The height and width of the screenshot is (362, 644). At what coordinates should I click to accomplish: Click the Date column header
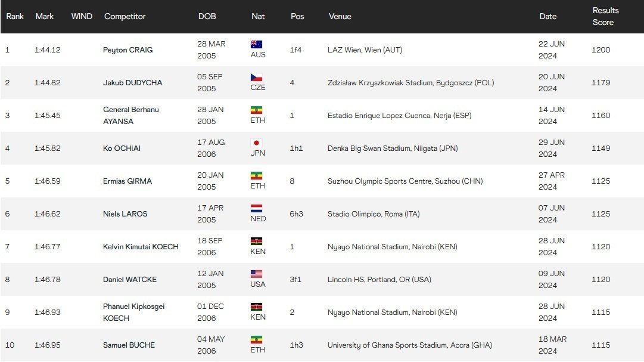click(547, 16)
